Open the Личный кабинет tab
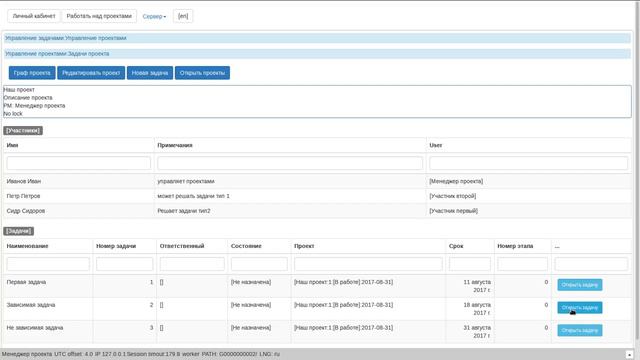The width and height of the screenshot is (640, 360). tap(34, 16)
